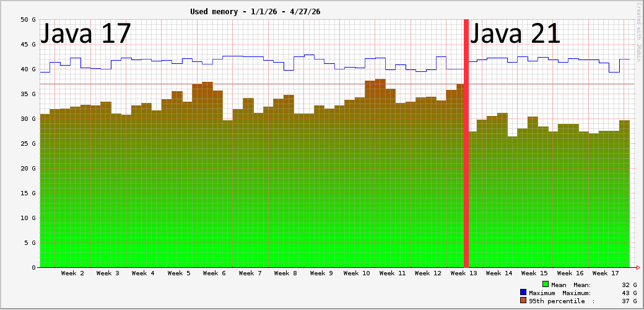Viewport: 644px width, 310px height.
Task: Click the 'Week 8' axis label
Action: point(285,273)
